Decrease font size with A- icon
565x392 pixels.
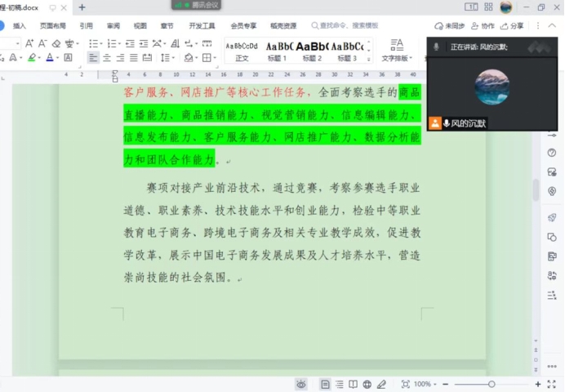point(42,43)
